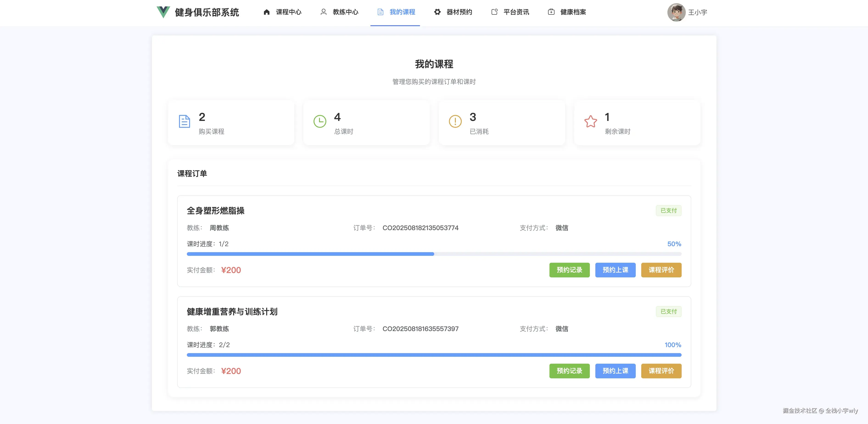Click the green clock icon for 总课时
Screen dimensions: 868x424
[320, 122]
